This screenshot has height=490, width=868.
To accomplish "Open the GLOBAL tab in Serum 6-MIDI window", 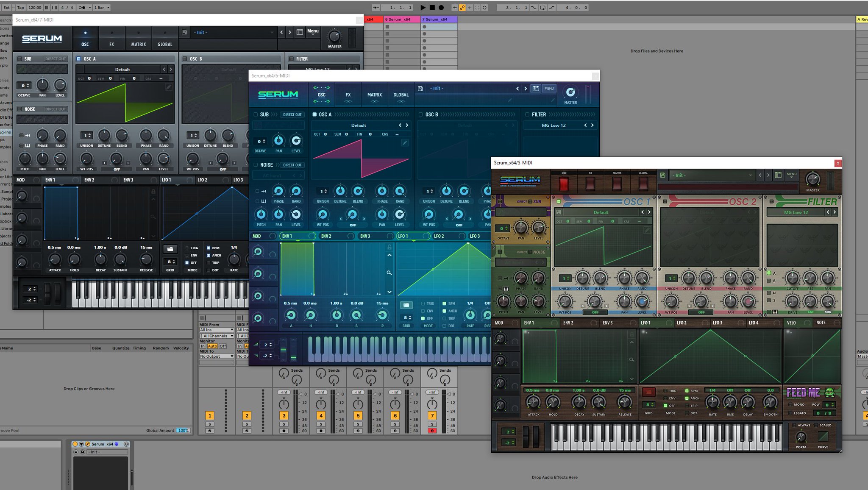I will pyautogui.click(x=401, y=95).
